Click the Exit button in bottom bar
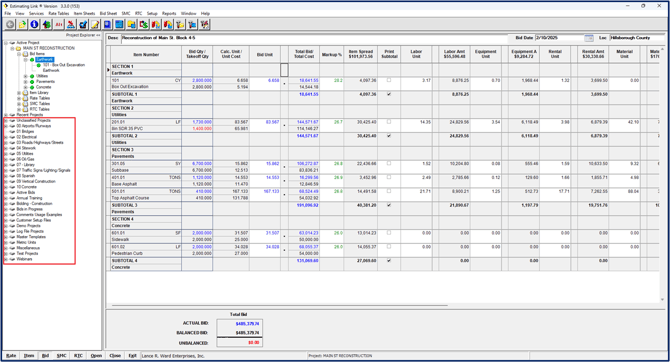The image size is (670, 362). (132, 356)
